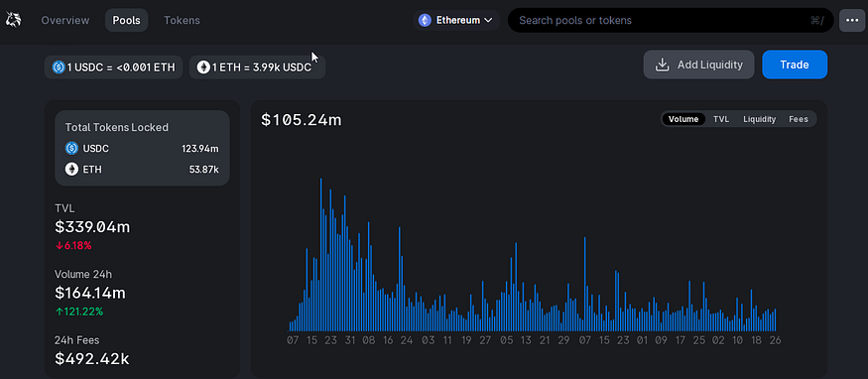Click the ETH coin icon in price chip
The height and width of the screenshot is (379, 868).
click(203, 67)
